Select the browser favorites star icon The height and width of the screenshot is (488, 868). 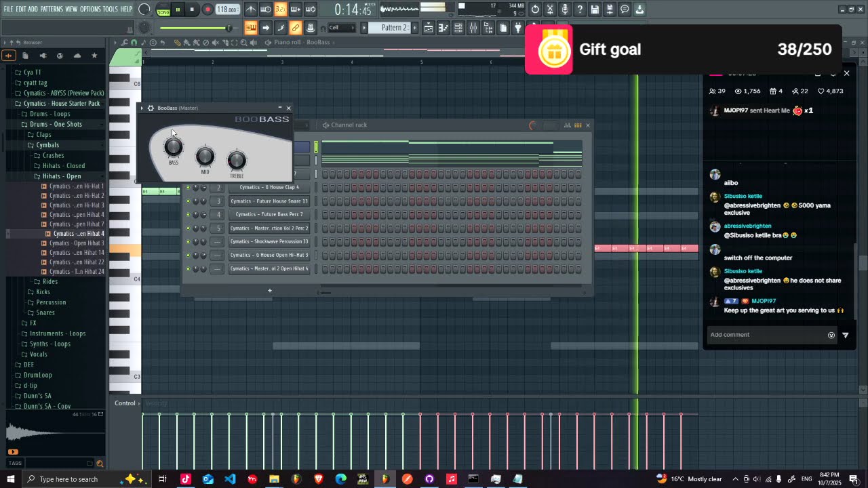(94, 56)
